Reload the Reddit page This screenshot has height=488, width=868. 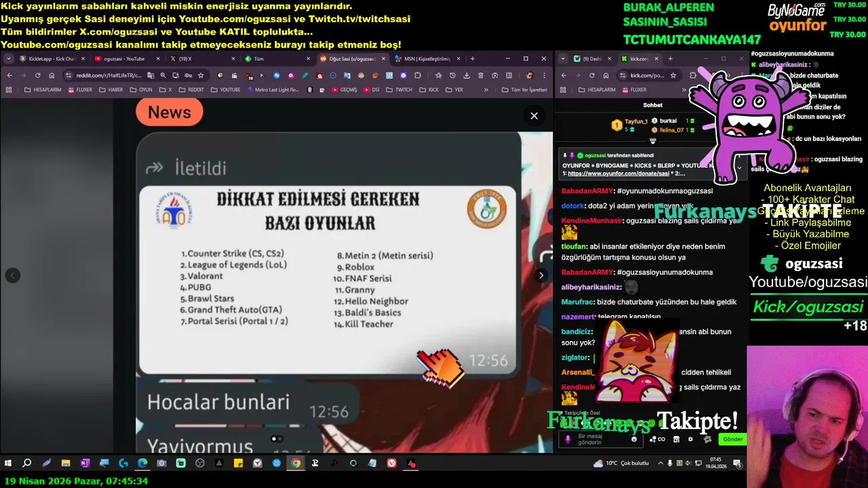point(37,75)
